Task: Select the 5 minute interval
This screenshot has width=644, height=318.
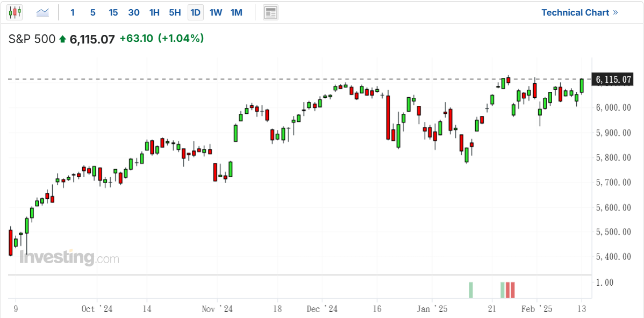Action: click(x=93, y=13)
